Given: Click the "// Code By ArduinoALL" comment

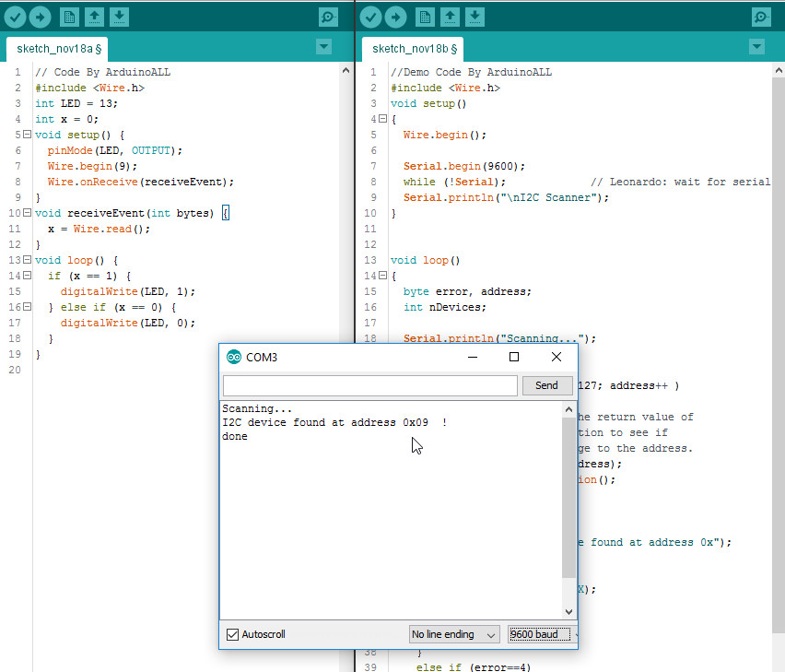Looking at the screenshot, I should [102, 72].
